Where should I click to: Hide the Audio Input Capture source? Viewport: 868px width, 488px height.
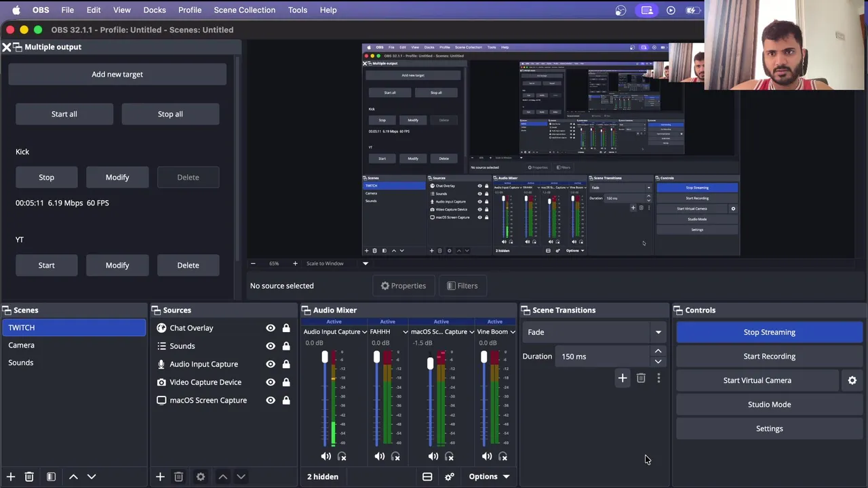pos(271,364)
